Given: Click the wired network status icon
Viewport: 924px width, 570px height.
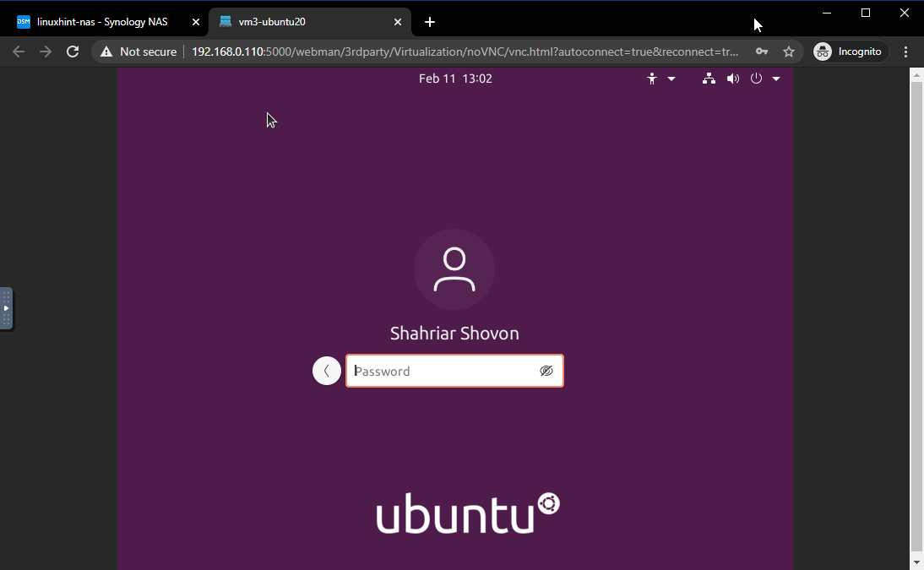Looking at the screenshot, I should click(x=709, y=79).
